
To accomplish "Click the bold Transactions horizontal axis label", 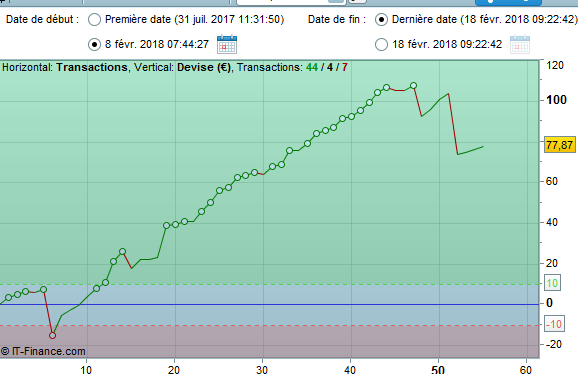I will coord(92,67).
